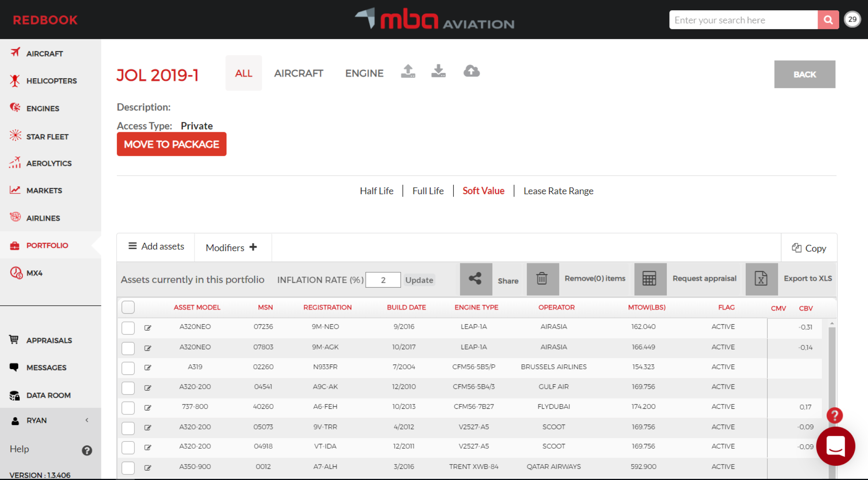868x480 pixels.
Task: Click the Help question icon in sidebar
Action: click(x=87, y=450)
